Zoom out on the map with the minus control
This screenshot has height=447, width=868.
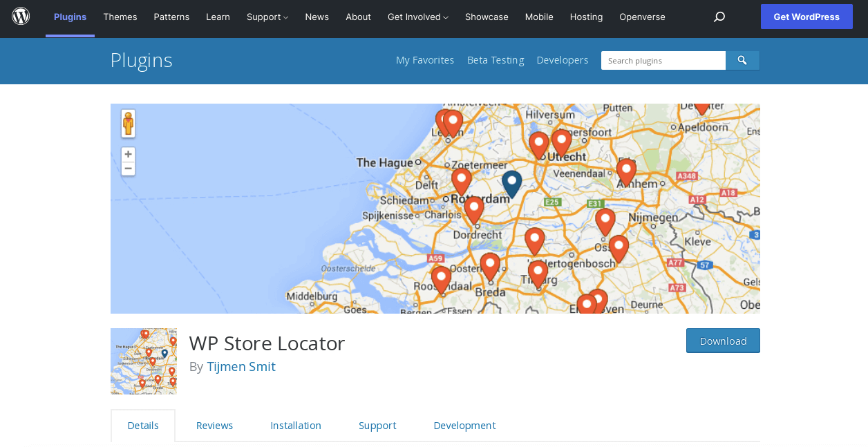(x=128, y=168)
